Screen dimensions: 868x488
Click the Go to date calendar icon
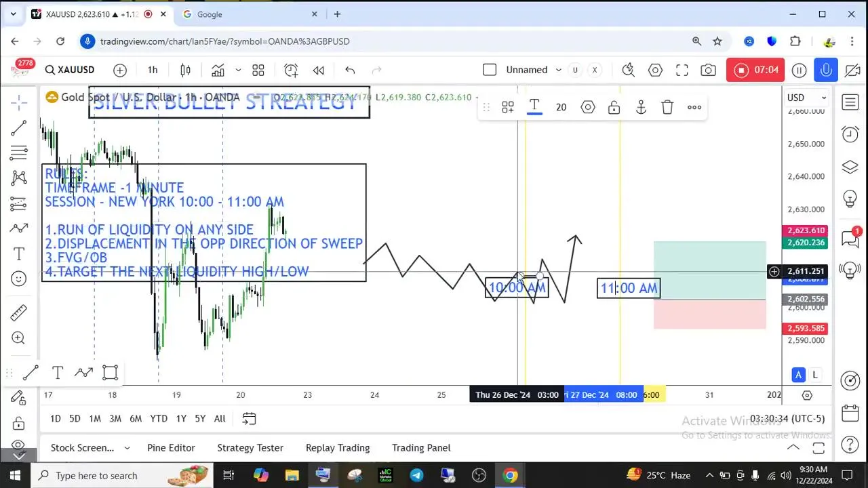click(249, 419)
